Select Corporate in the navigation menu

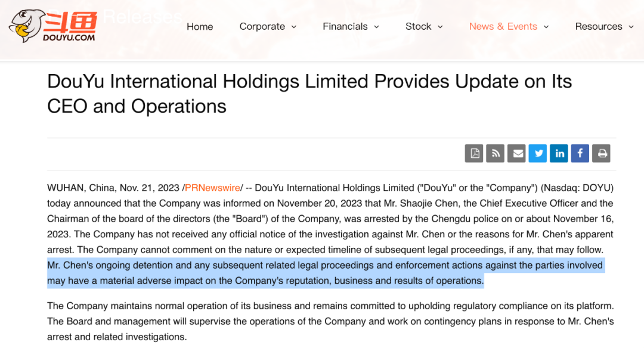click(262, 26)
